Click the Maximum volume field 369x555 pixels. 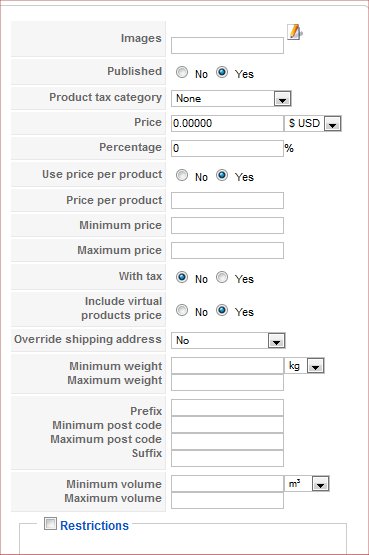[x=227, y=500]
